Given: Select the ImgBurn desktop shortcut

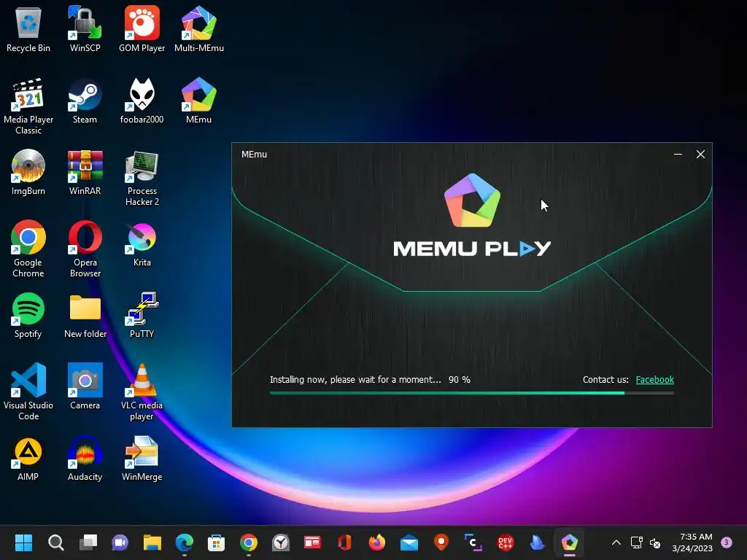Looking at the screenshot, I should [x=28, y=172].
